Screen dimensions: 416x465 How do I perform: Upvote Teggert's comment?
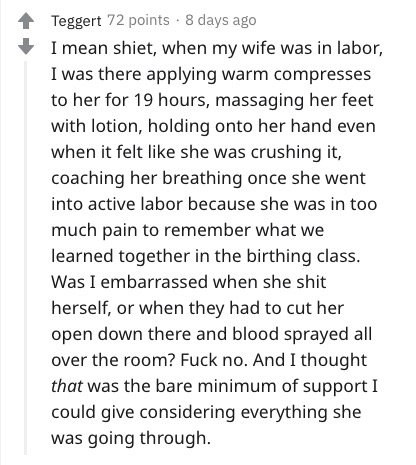(26, 21)
